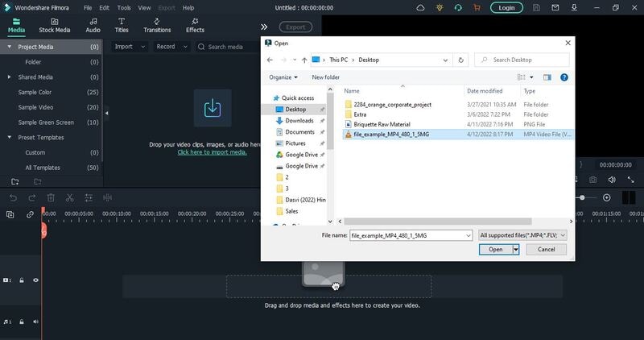The width and height of the screenshot is (644, 340).
Task: Click the mail message icon
Action: pyautogui.click(x=555, y=7)
